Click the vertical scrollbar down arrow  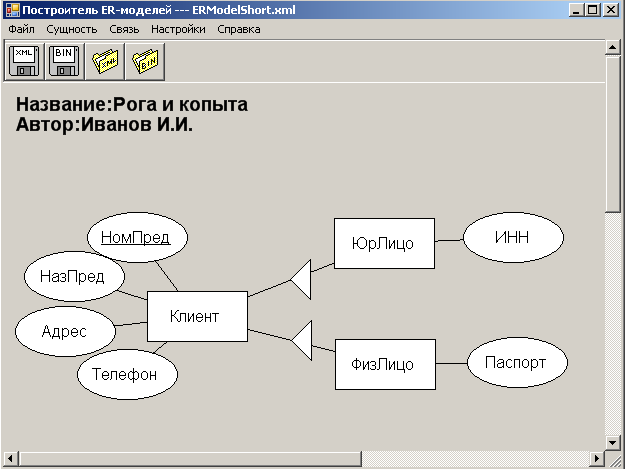coord(612,442)
